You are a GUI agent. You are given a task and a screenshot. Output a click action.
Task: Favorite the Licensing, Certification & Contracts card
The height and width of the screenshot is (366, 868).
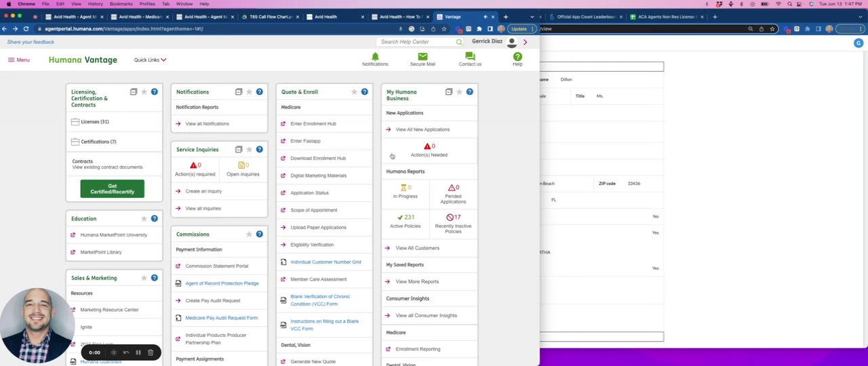(x=144, y=91)
